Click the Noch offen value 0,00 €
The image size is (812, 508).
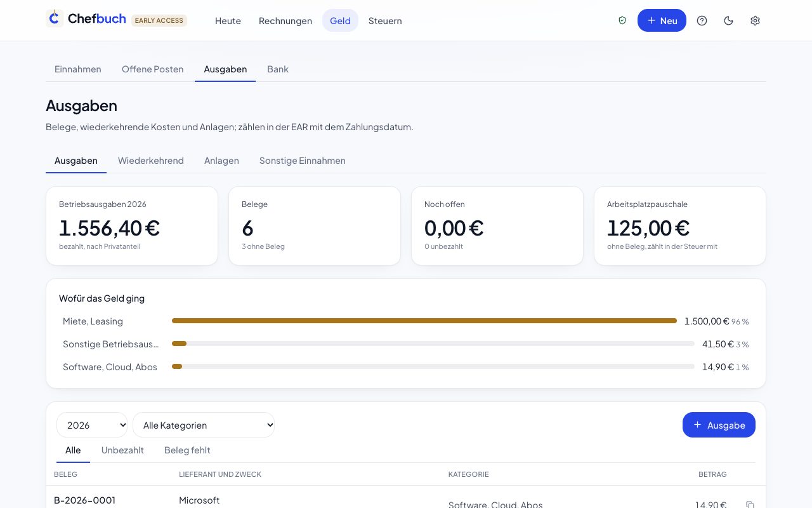tap(454, 227)
